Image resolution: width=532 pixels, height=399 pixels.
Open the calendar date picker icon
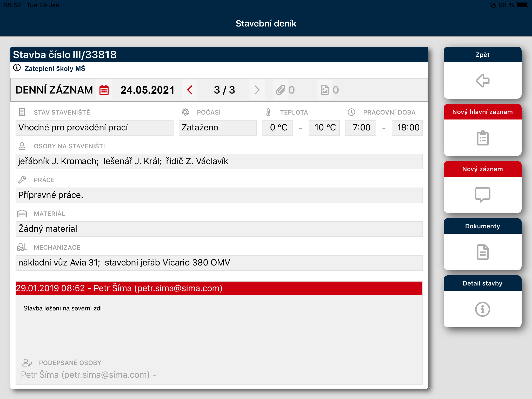(104, 90)
